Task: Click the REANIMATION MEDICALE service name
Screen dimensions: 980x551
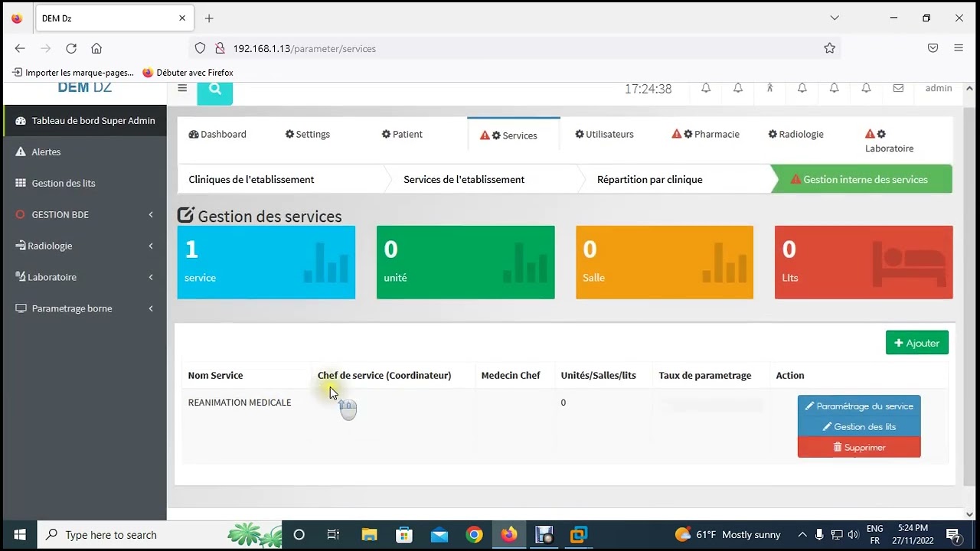Action: [x=240, y=403]
